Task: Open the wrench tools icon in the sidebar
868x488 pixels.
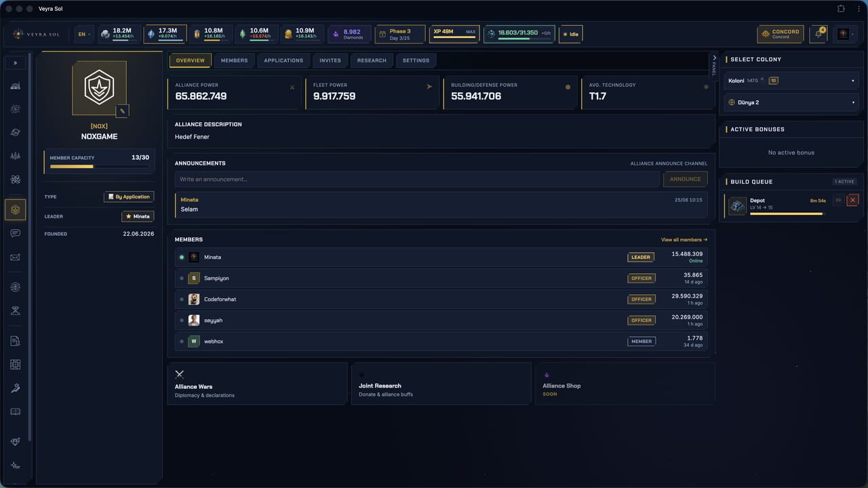Action: [15, 388]
